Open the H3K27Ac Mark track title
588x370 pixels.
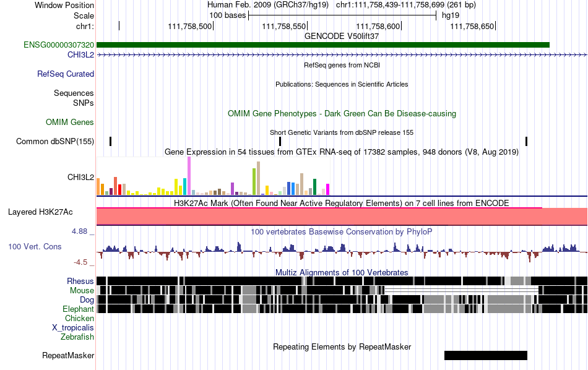click(x=342, y=203)
